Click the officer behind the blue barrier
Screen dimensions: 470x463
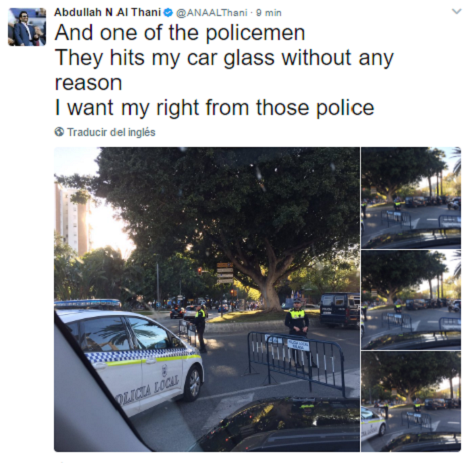(297, 328)
